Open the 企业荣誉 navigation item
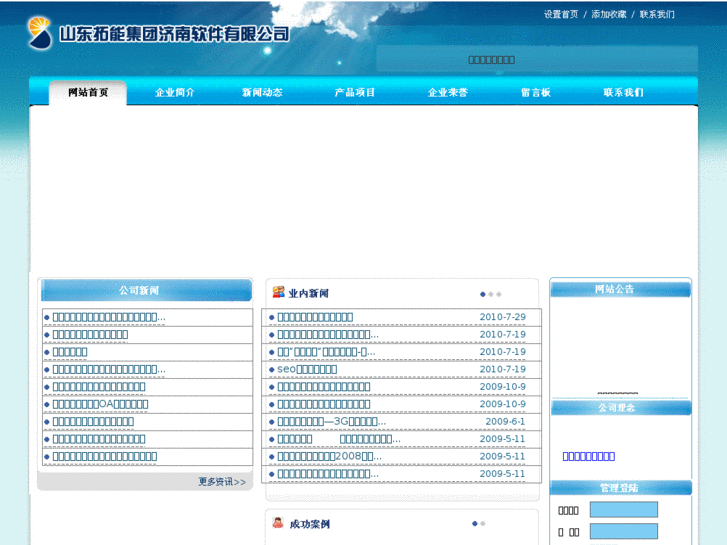The height and width of the screenshot is (545, 727). click(447, 92)
